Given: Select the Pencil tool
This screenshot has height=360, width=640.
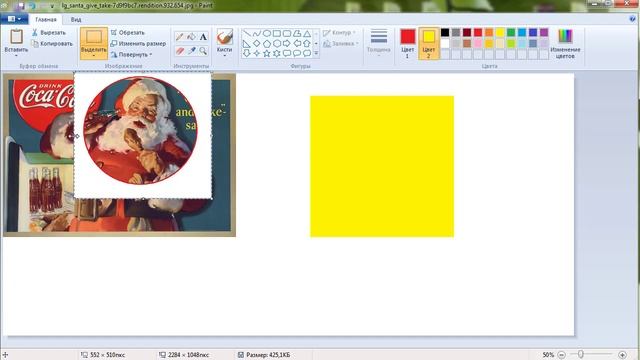Looking at the screenshot, I should pos(180,37).
